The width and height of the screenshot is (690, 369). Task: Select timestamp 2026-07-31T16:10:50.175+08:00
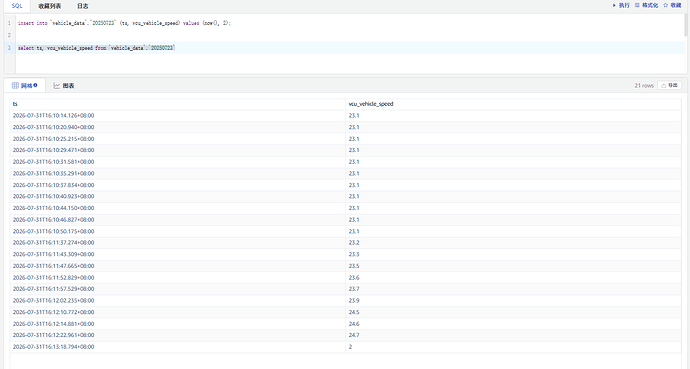[x=53, y=231]
